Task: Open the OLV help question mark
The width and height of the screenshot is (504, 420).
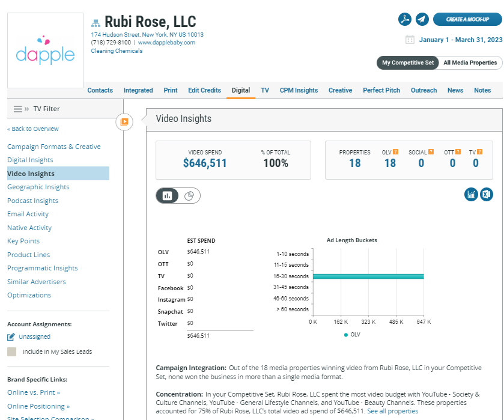Action: pyautogui.click(x=396, y=152)
